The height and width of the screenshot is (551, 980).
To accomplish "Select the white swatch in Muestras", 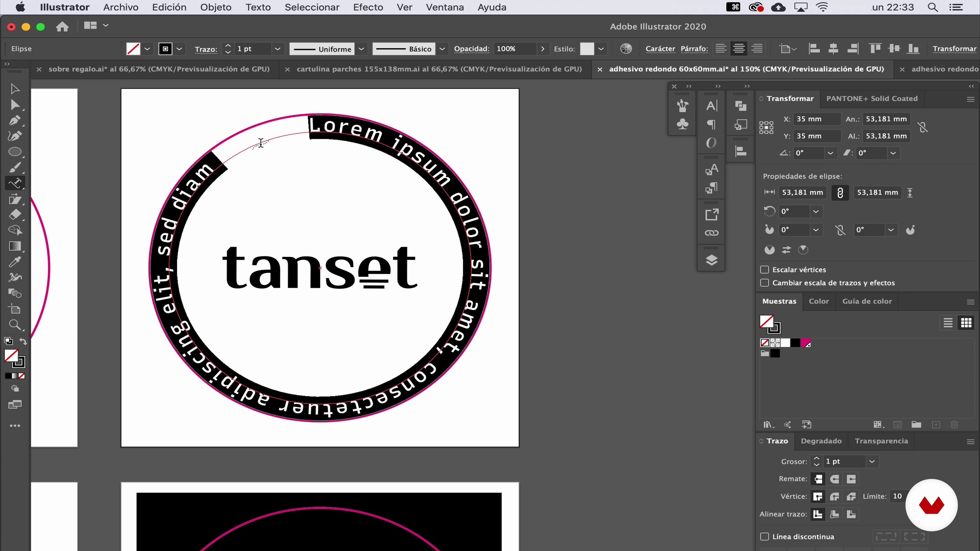I will (785, 343).
